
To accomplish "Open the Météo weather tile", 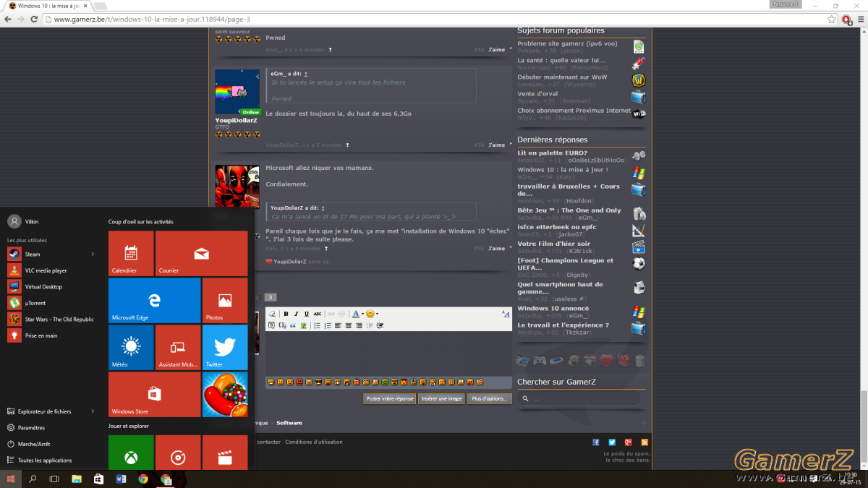I will 131,348.
